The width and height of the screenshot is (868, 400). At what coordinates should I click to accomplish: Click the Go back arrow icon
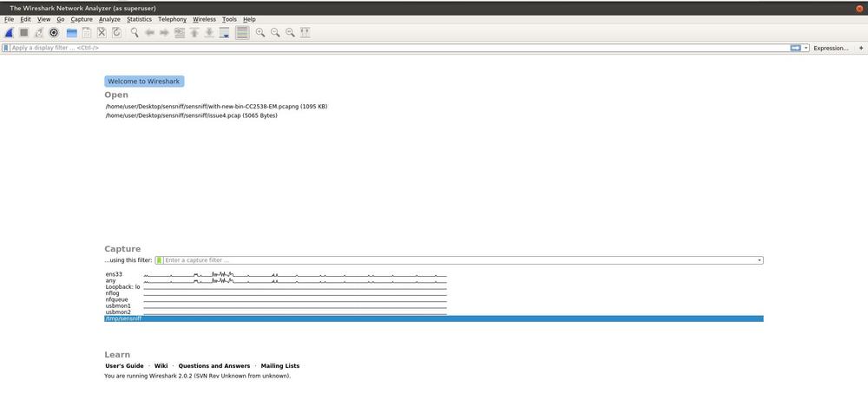point(149,33)
